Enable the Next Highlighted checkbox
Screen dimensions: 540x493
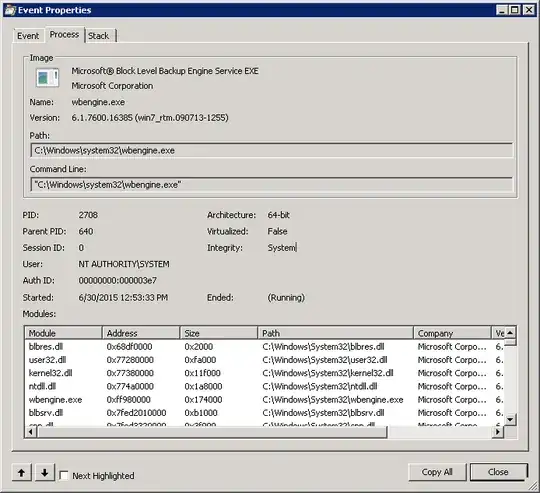[64, 475]
